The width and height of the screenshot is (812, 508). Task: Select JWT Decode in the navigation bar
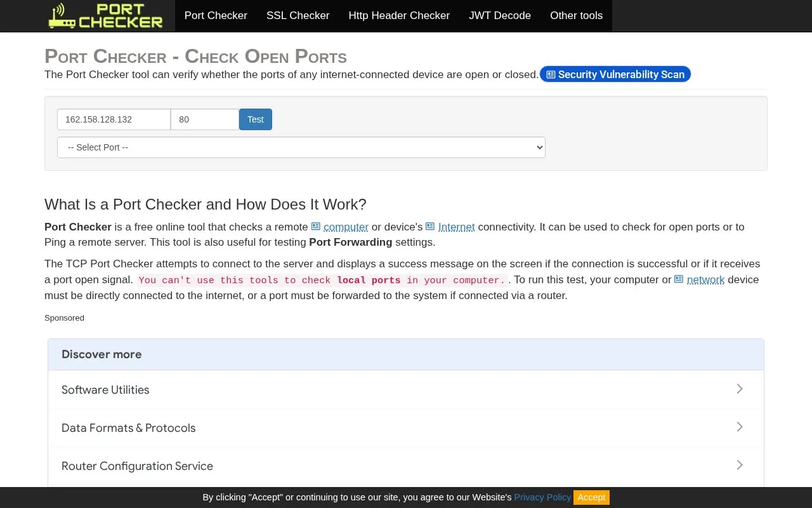click(500, 16)
